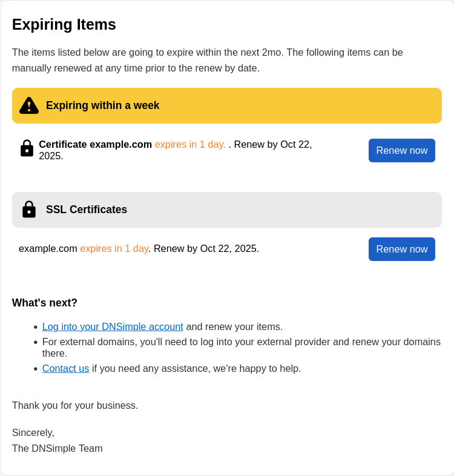Click the warning triangle icon
Image resolution: width=454 pixels, height=476 pixels.
pos(28,105)
